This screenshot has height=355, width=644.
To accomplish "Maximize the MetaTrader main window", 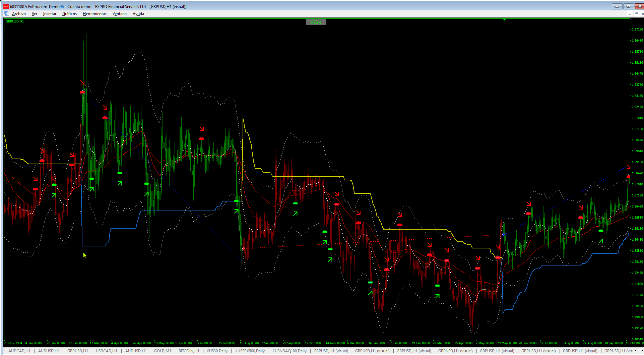I will [628, 6].
